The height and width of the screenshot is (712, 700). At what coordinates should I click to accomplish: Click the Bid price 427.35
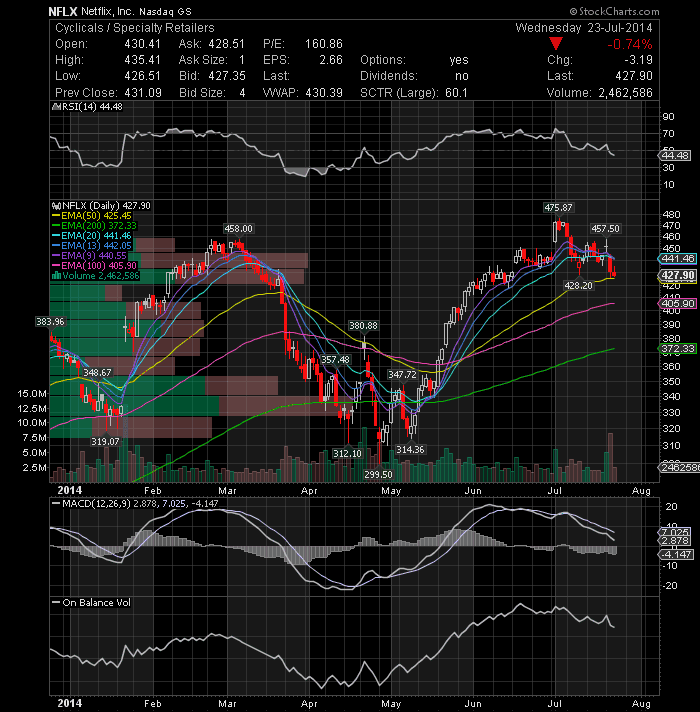point(227,76)
